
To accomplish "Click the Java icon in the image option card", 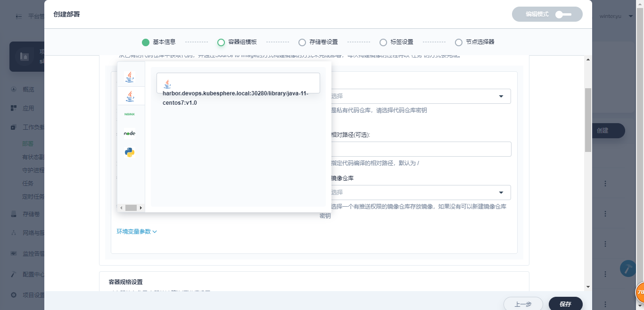I will (x=167, y=84).
